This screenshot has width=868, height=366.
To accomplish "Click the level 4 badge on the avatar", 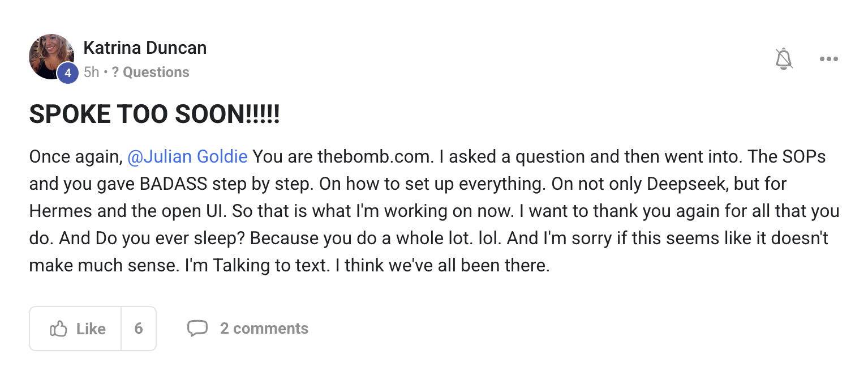I will pyautogui.click(x=67, y=73).
